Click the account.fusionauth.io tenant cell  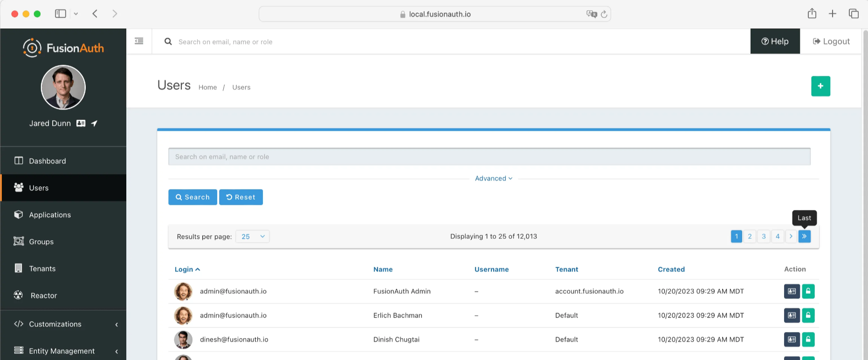pyautogui.click(x=589, y=291)
